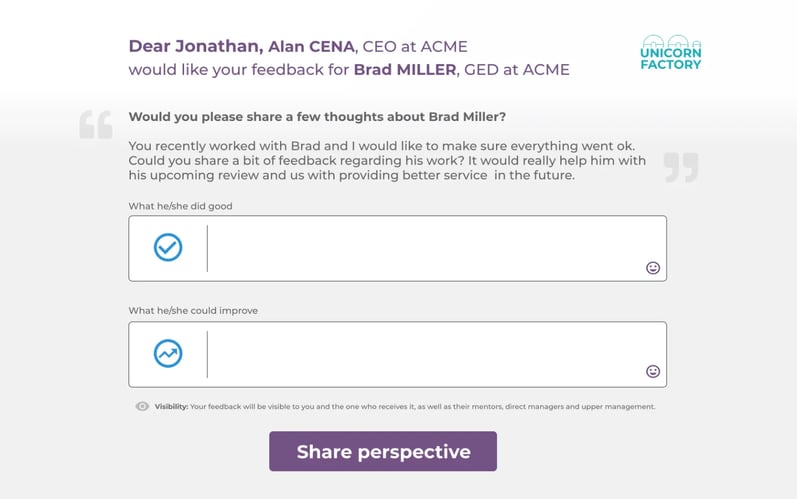
Task: Click the closing quotation mark icon
Action: pyautogui.click(x=680, y=167)
